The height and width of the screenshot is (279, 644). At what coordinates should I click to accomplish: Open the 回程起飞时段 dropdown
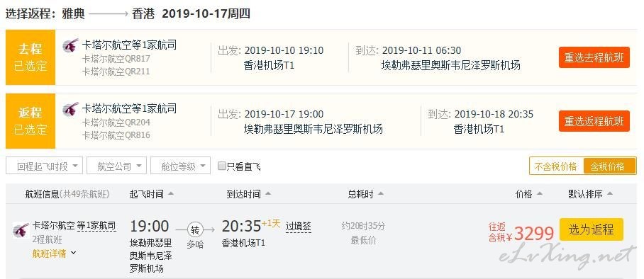click(45, 166)
